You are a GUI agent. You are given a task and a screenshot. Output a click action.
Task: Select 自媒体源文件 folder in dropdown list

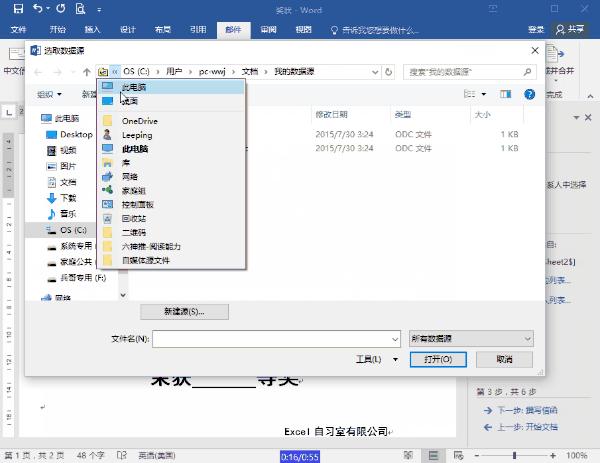(x=171, y=260)
